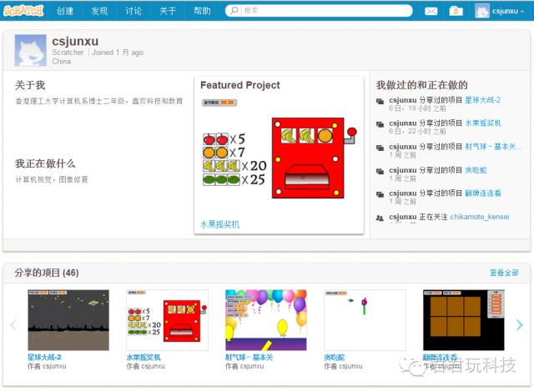Click the follow icon beside chikamoto_kensei
Screen dimensions: 534x392
[x=380, y=218]
